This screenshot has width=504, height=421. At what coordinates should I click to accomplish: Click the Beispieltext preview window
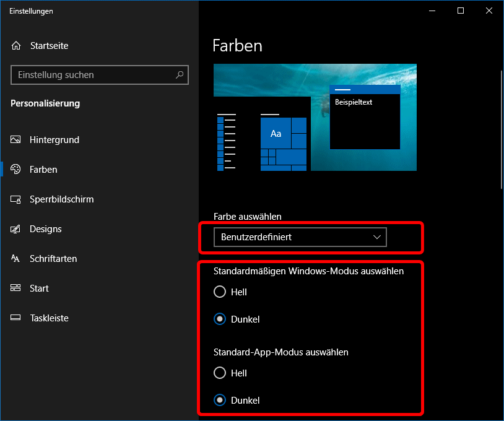click(x=365, y=121)
